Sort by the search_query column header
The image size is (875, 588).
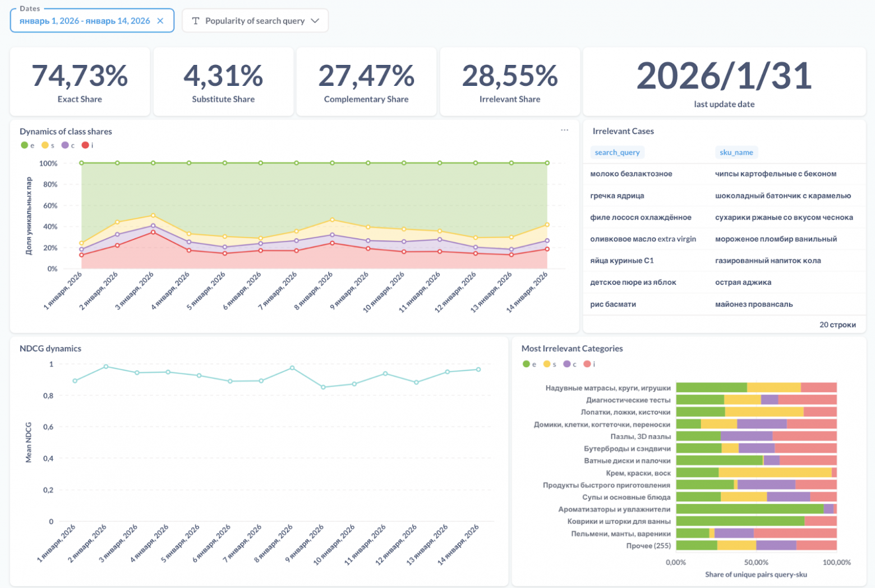point(617,152)
